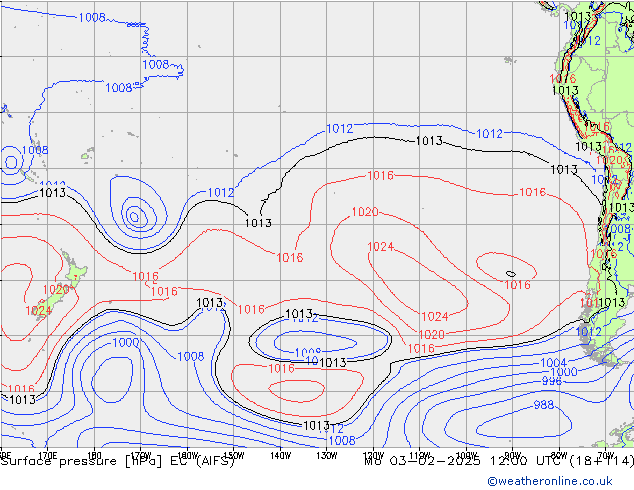634x490 pixels.
Task: Click the "180" longitude label
Action: [x=94, y=455]
